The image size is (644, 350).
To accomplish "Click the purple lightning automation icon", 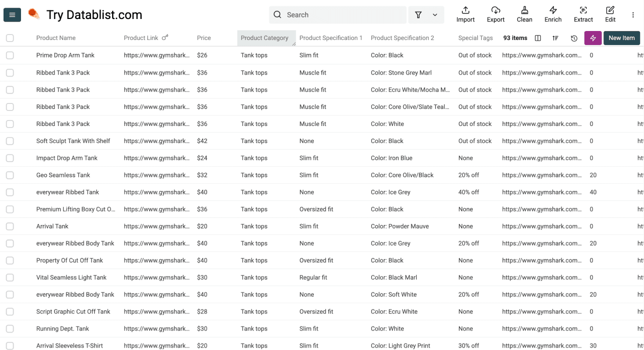I will (593, 37).
